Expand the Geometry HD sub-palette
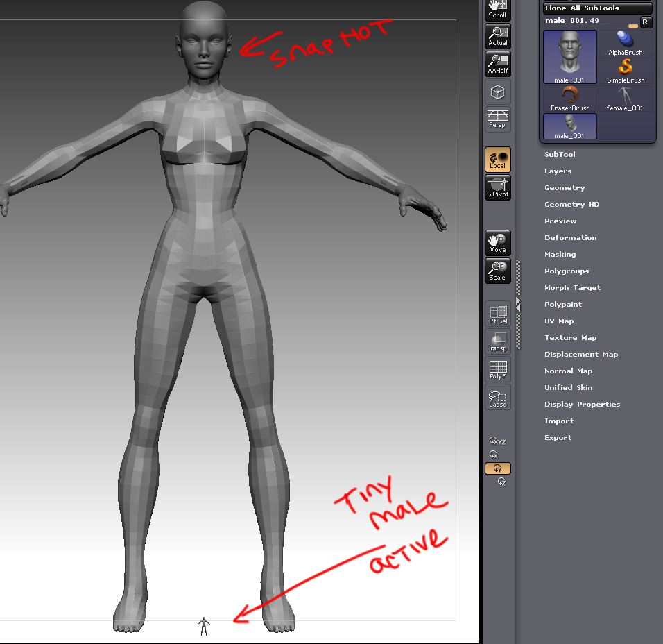Screen dimensions: 663x644 [571, 204]
